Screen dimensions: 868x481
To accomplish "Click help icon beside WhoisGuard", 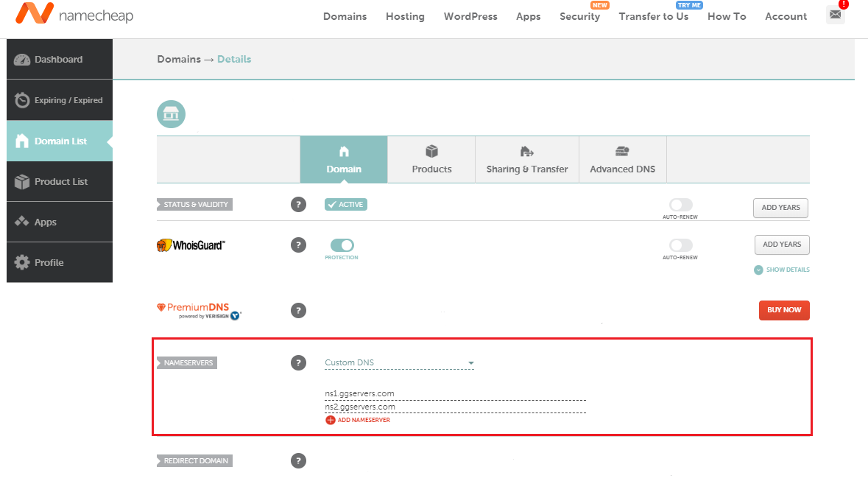I will [298, 245].
